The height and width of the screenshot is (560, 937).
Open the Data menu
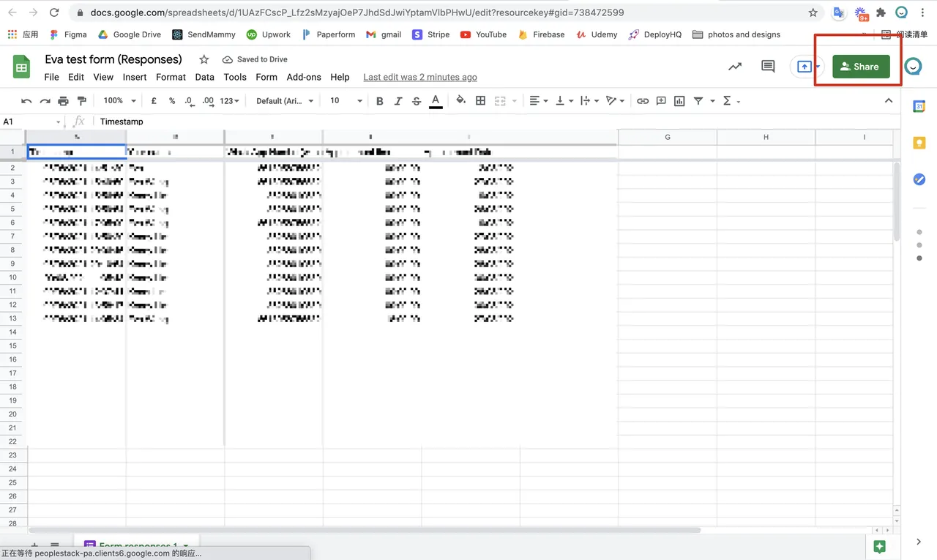coord(204,77)
